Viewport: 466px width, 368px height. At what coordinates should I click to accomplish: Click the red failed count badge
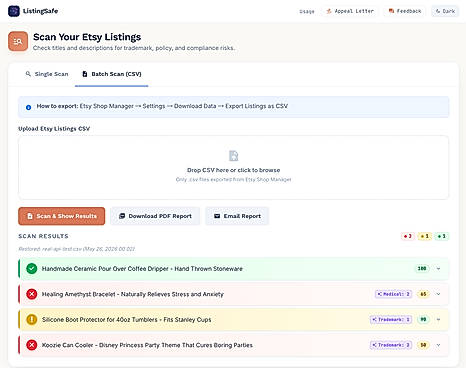point(408,236)
